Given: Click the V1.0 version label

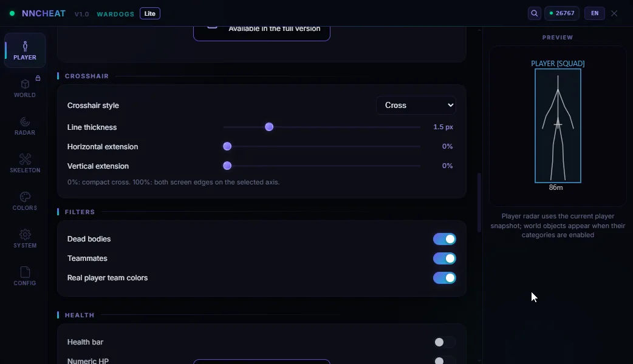Looking at the screenshot, I should pos(81,14).
